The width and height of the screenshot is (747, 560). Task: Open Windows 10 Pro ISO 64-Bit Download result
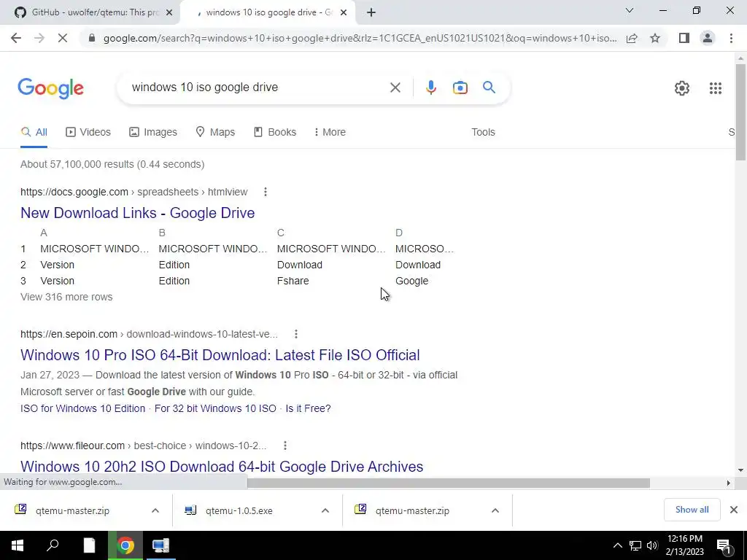pyautogui.click(x=220, y=355)
